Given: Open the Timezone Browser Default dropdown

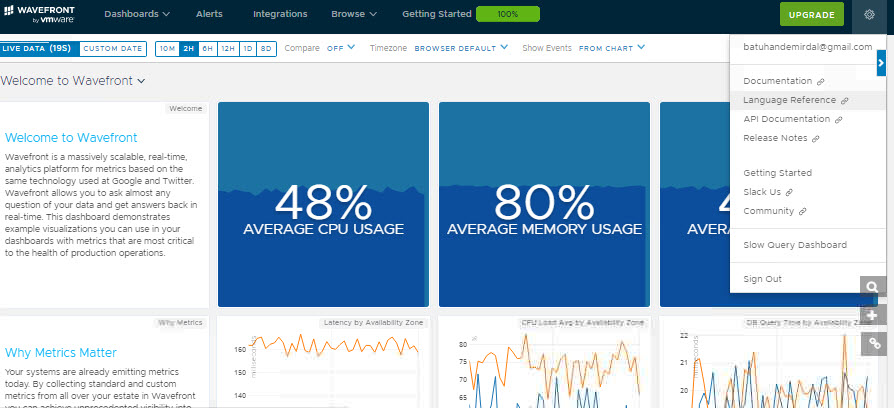Looking at the screenshot, I should 460,47.
